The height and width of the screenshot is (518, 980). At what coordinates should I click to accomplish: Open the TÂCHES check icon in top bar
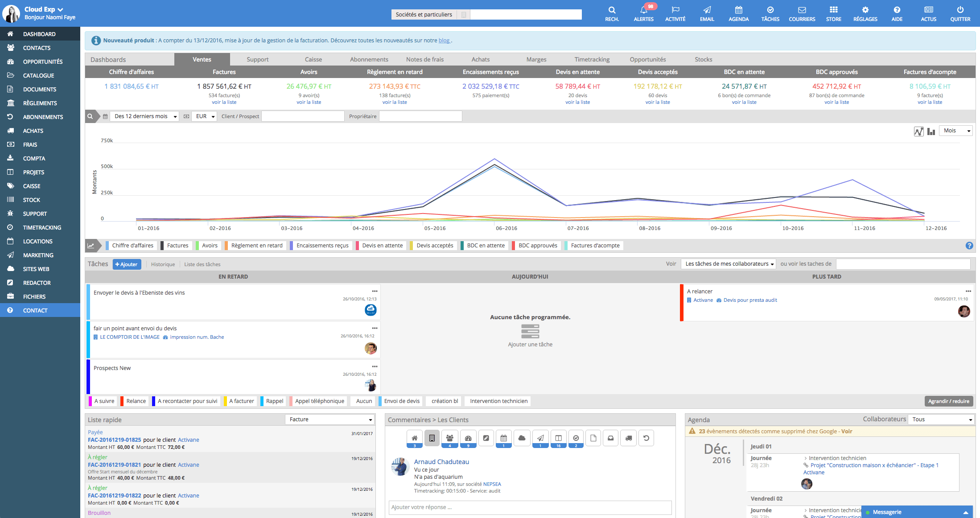770,14
